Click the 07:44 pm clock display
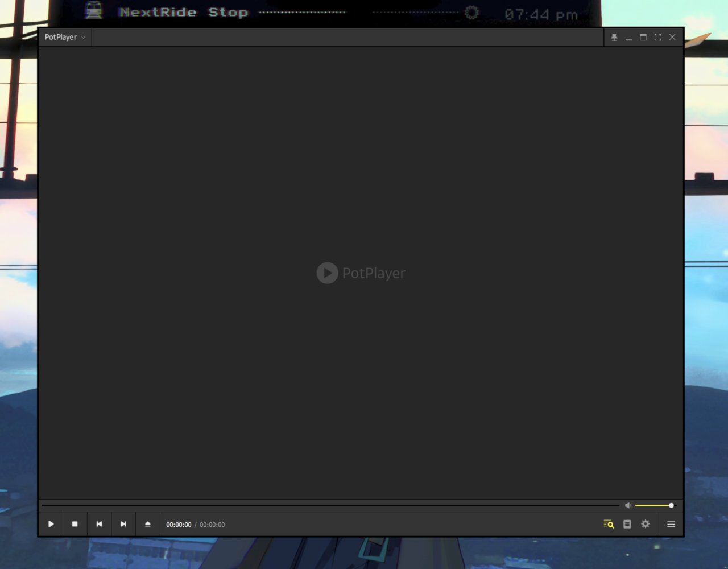 (x=541, y=14)
